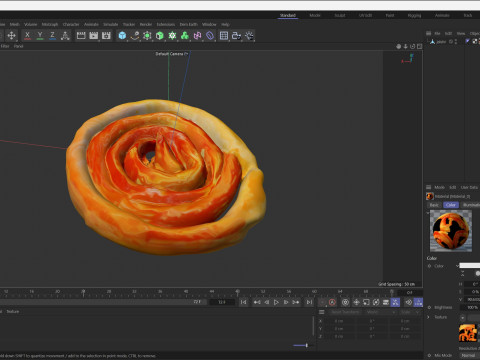This screenshot has width=480, height=360.
Task: Toggle the coordinate system icon
Action: pos(65,35)
